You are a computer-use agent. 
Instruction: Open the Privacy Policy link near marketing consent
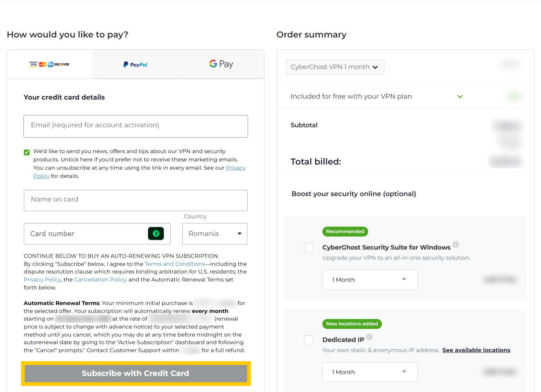click(x=236, y=168)
